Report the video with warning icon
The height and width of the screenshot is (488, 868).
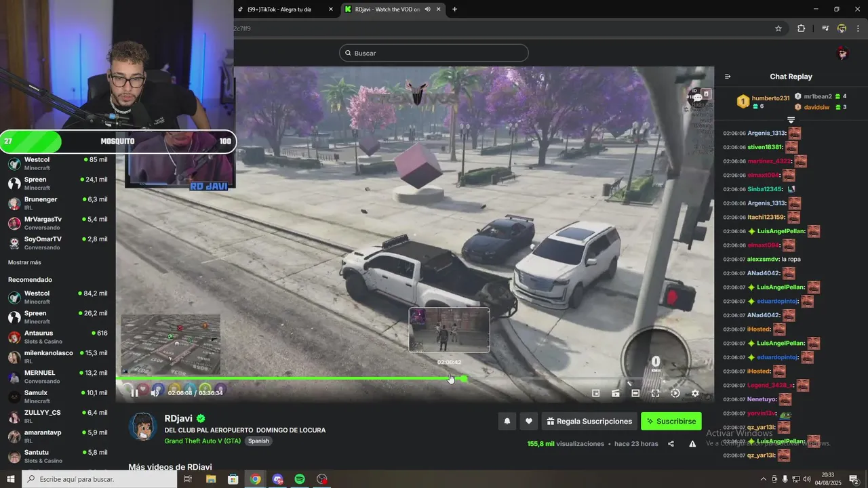point(692,444)
